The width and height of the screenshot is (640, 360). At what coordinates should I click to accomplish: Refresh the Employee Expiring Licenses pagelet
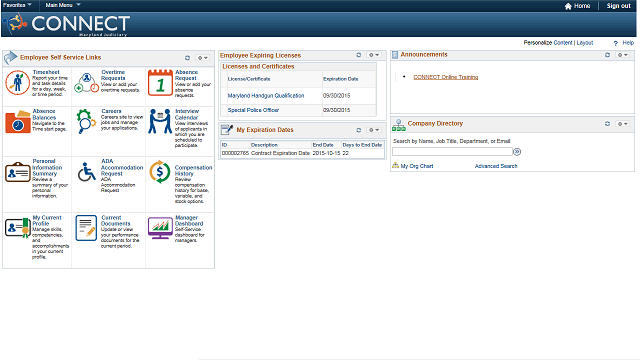click(359, 55)
